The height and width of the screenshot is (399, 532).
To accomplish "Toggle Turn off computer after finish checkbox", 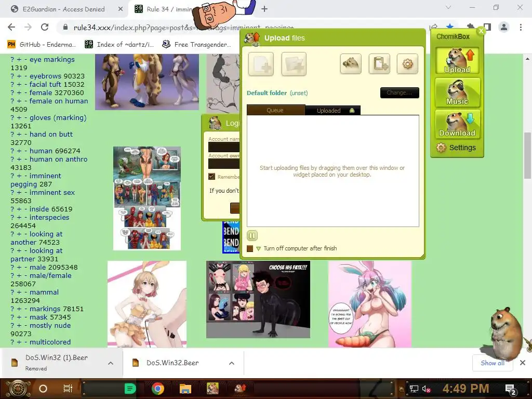I will pyautogui.click(x=250, y=248).
